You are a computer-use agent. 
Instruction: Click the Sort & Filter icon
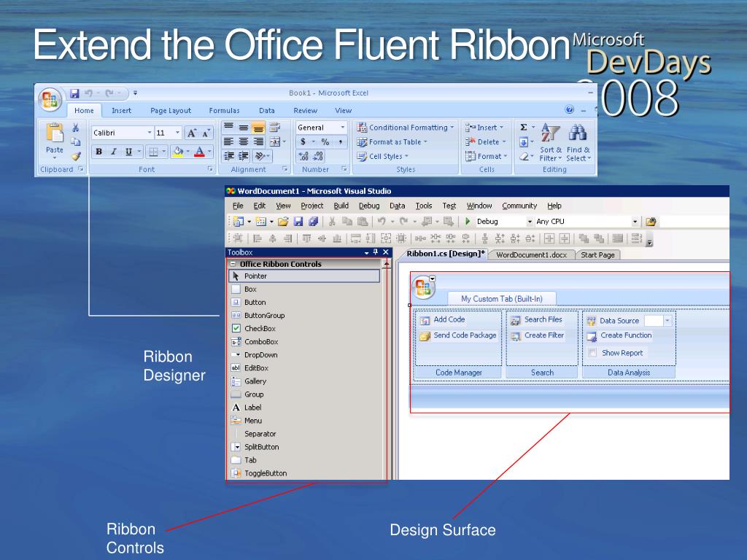(x=550, y=133)
